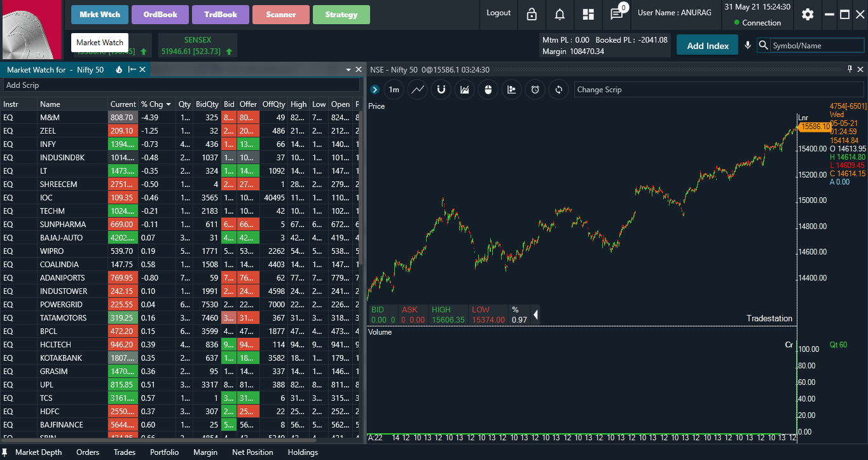Click the 15586.10 price marker
Image resolution: width=868 pixels, height=460 pixels.
[814, 127]
